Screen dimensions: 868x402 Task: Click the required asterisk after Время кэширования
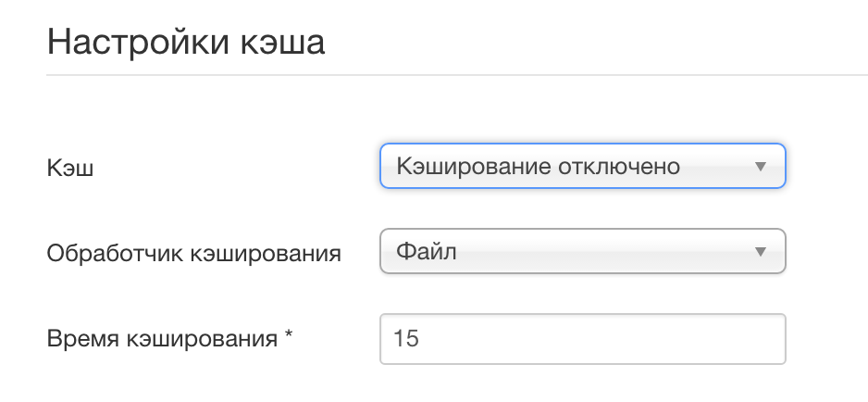coord(289,336)
